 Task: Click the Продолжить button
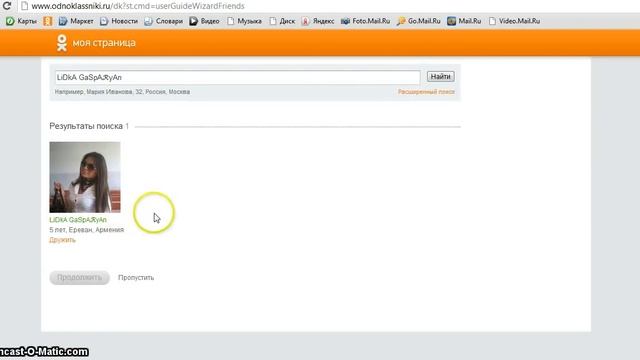tap(80, 278)
